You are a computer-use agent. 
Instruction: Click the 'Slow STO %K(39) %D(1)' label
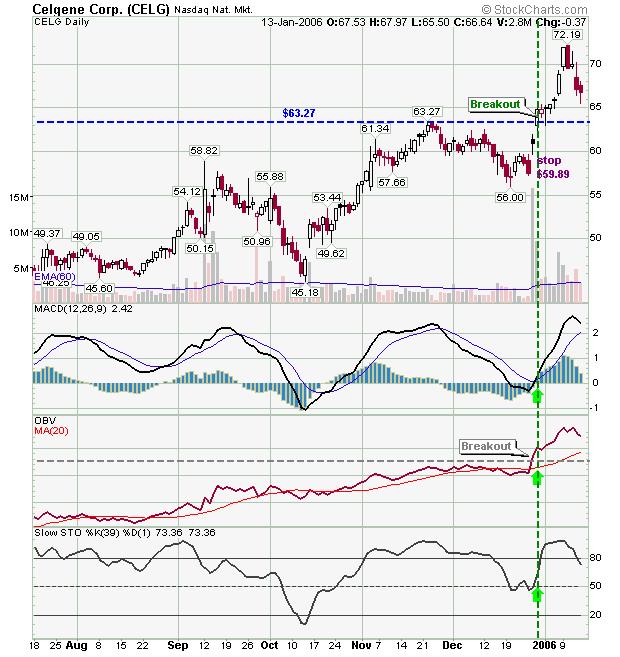coord(92,533)
